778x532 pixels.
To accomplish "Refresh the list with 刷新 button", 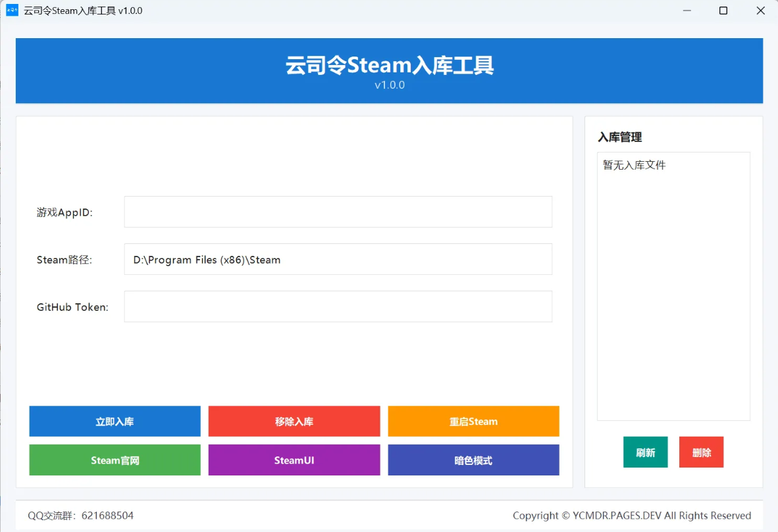I will [x=645, y=452].
